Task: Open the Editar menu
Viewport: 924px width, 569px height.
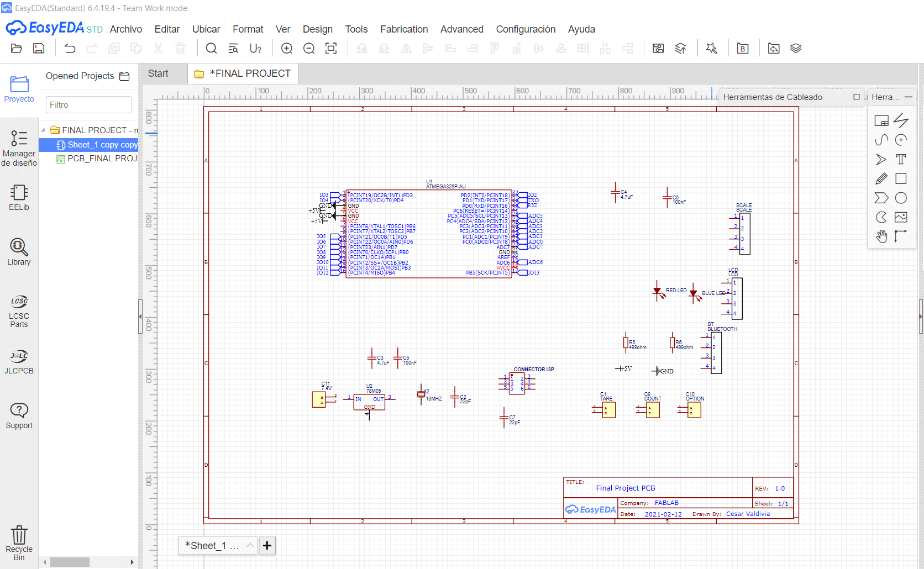Action: (167, 29)
